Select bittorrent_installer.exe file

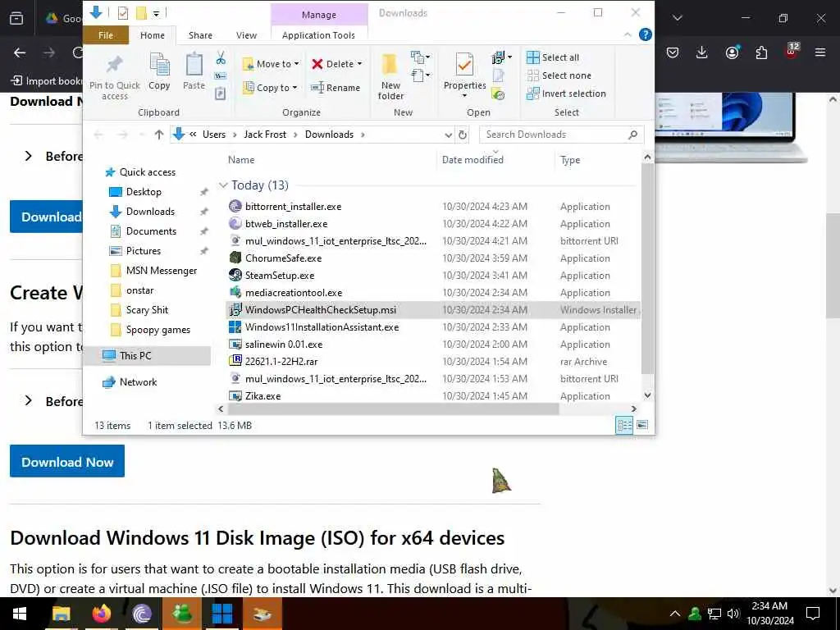click(x=293, y=207)
